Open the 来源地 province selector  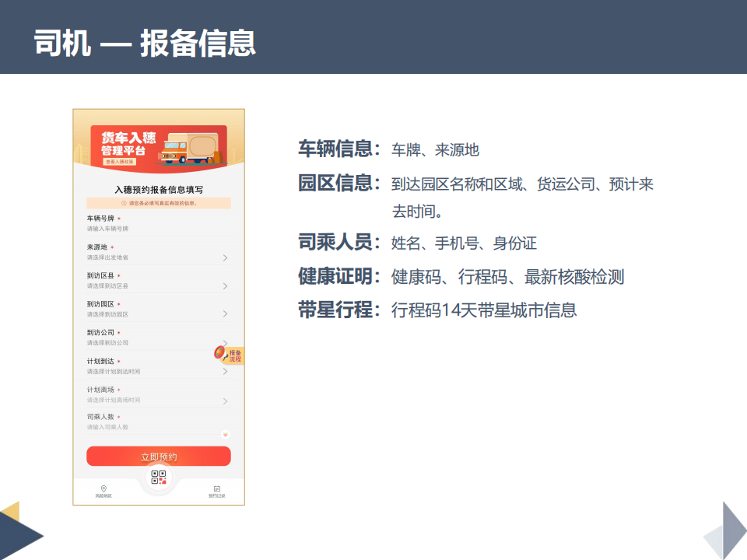[156, 257]
